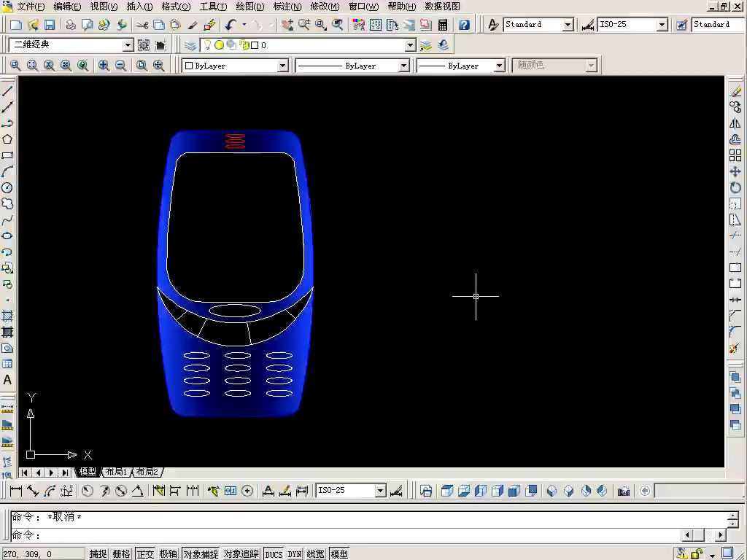
Task: Toggle 正交 ortho mode
Action: click(145, 554)
